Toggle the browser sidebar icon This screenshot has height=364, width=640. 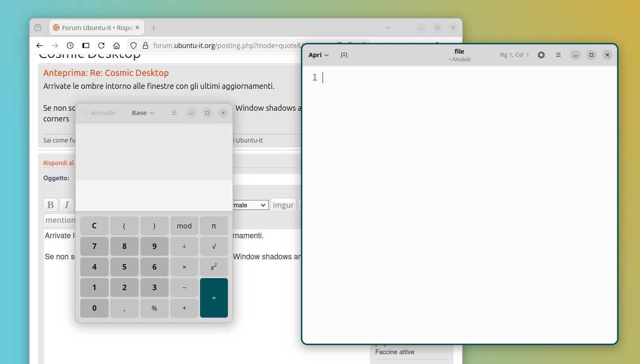tap(86, 45)
